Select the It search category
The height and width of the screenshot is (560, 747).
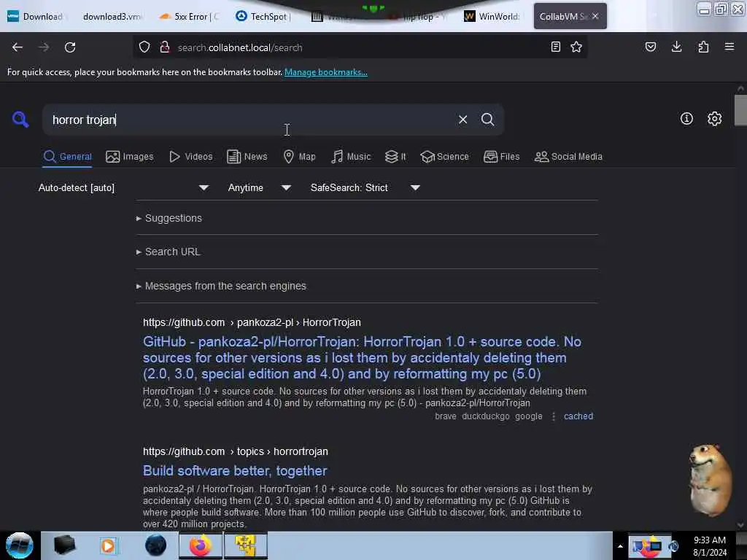395,157
